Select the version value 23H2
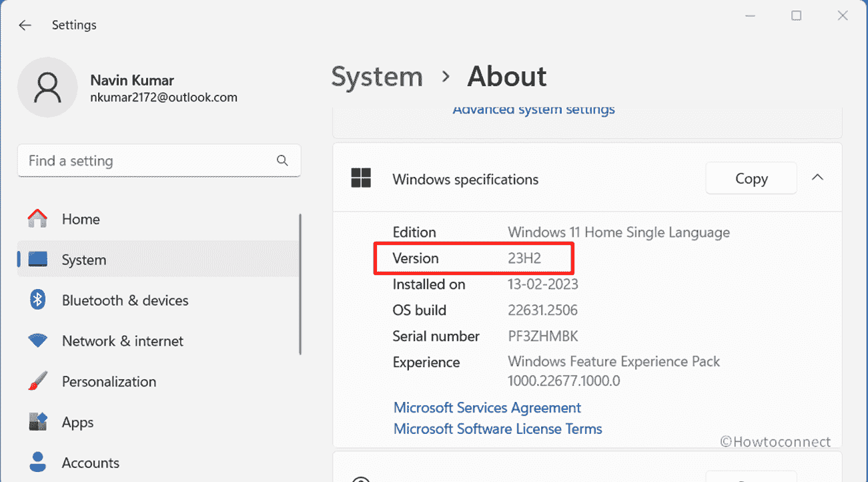Image resolution: width=868 pixels, height=482 pixels. tap(524, 258)
